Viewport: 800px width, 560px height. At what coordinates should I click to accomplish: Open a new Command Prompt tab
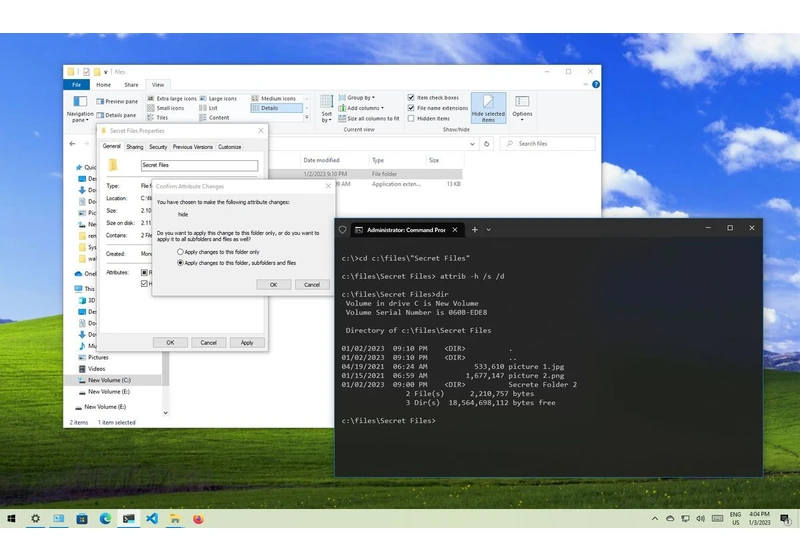[x=474, y=230]
